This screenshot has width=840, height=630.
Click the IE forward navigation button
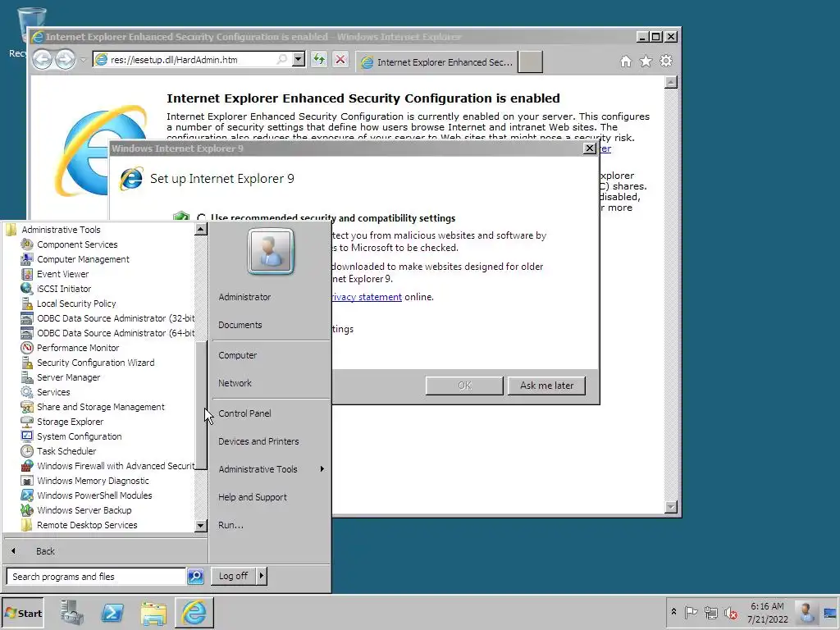66,59
